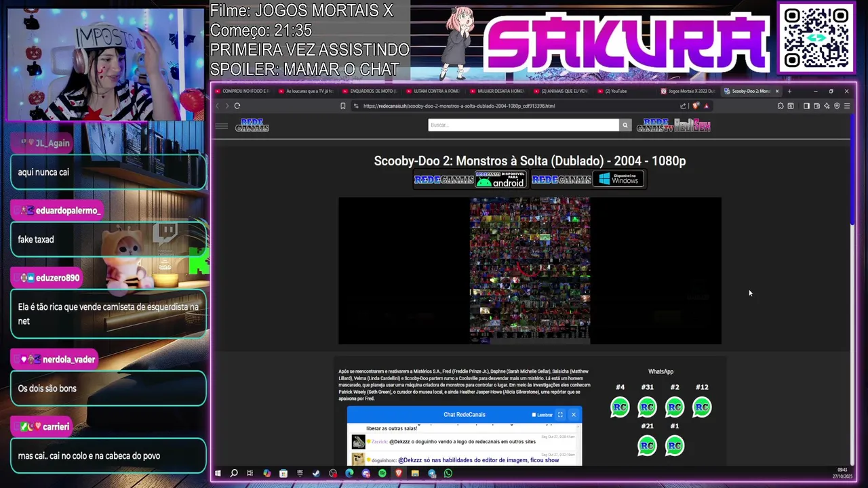Screen dimensions: 868x488
Task: Click the RedeCanais logo in header
Action: point(252,125)
